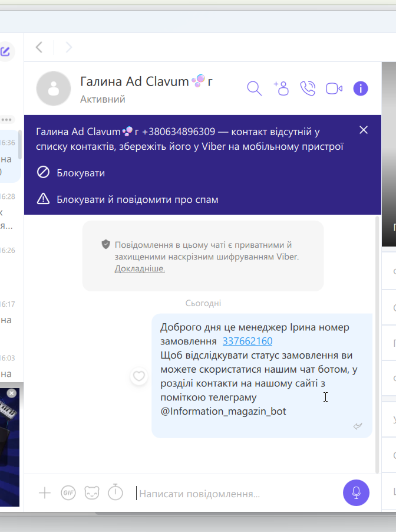The image size is (396, 532).
Task: Close the advertisement in the sidebar
Action: pyautogui.click(x=12, y=393)
